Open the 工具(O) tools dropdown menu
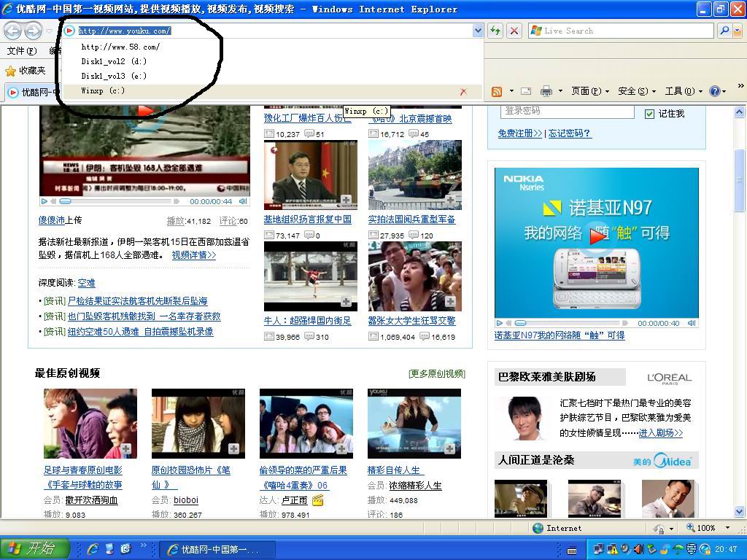Image resolution: width=747 pixels, height=560 pixels. click(684, 91)
